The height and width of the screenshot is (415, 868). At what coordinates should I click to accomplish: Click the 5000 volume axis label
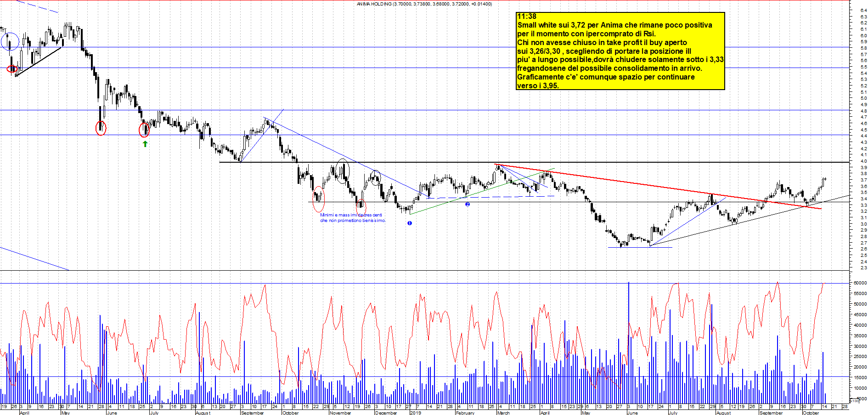(x=861, y=398)
